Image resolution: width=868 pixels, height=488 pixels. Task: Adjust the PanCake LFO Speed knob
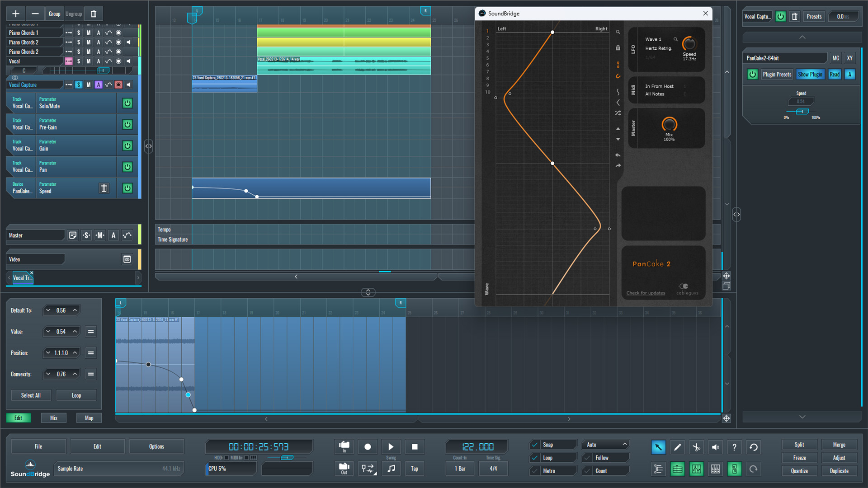(x=689, y=44)
